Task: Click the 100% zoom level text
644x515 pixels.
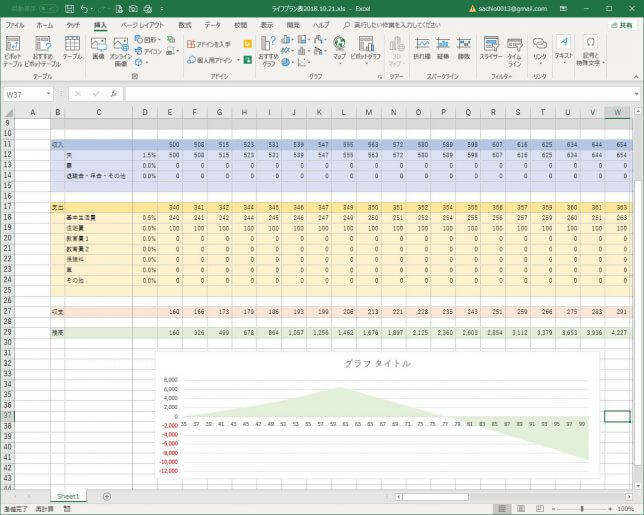Action: coord(626,509)
